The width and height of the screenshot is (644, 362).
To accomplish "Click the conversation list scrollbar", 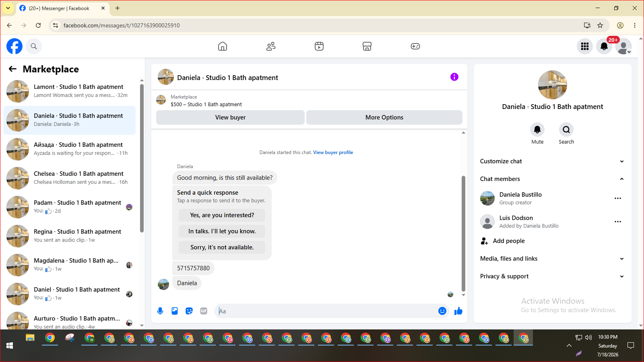I will [x=142, y=158].
